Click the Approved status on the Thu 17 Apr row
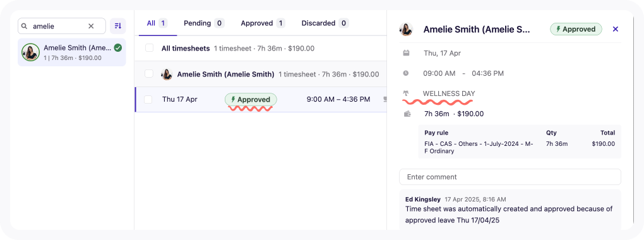This screenshot has width=644, height=240. coord(251,99)
